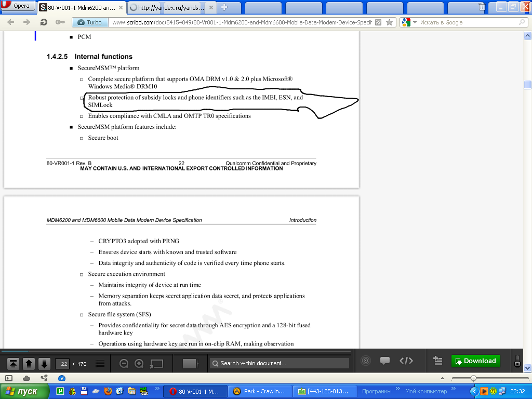Launch Firefox from quick launch

click(108, 391)
